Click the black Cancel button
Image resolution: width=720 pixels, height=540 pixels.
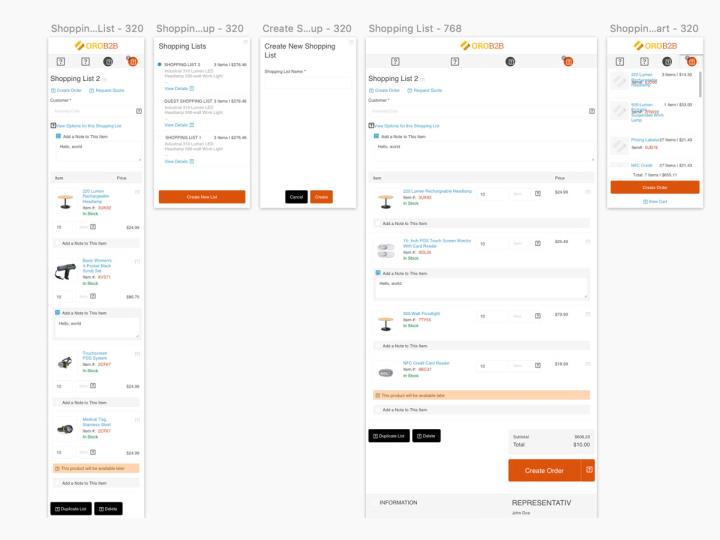296,197
